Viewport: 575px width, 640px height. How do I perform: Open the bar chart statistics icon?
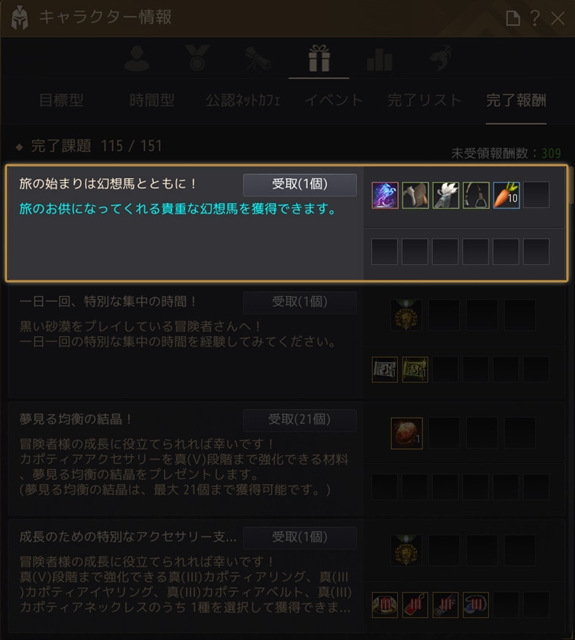tap(380, 60)
